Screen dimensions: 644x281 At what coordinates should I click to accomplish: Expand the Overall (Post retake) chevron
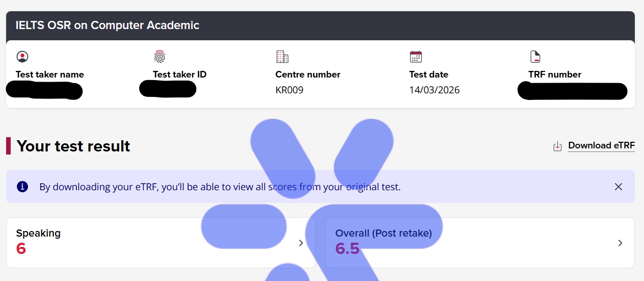(620, 243)
